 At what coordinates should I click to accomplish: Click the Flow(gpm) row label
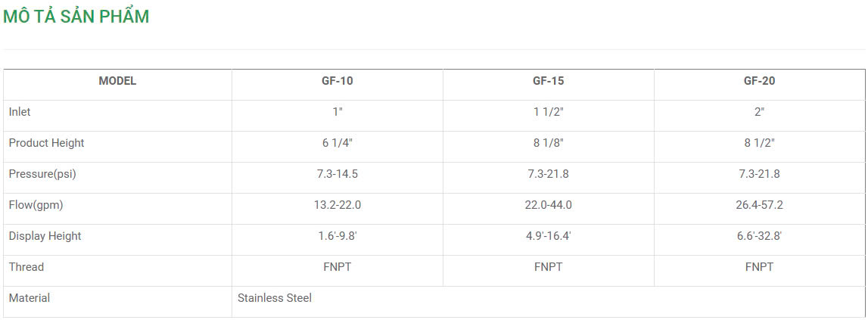tap(36, 205)
